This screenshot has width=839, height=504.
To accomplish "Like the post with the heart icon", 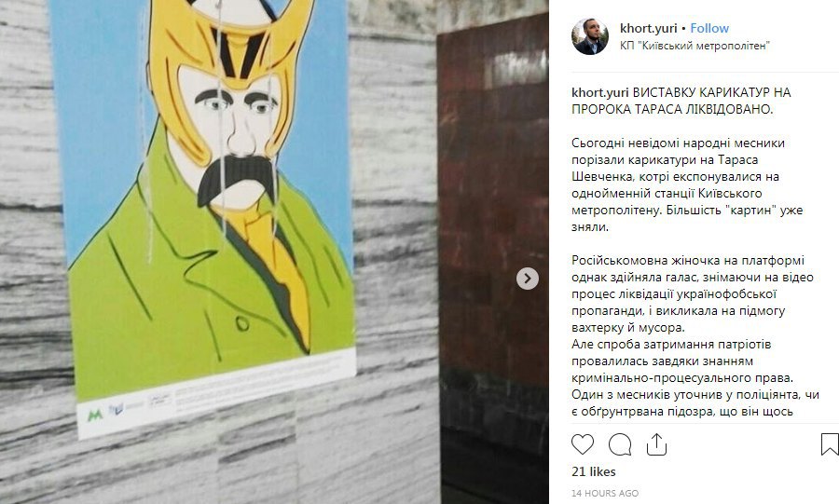I will click(x=583, y=444).
